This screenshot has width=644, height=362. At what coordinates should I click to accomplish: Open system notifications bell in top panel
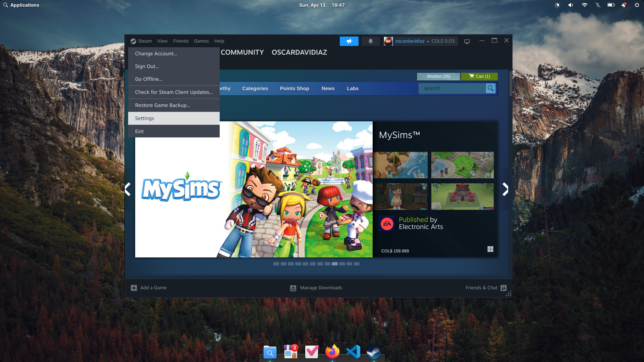(x=624, y=5)
